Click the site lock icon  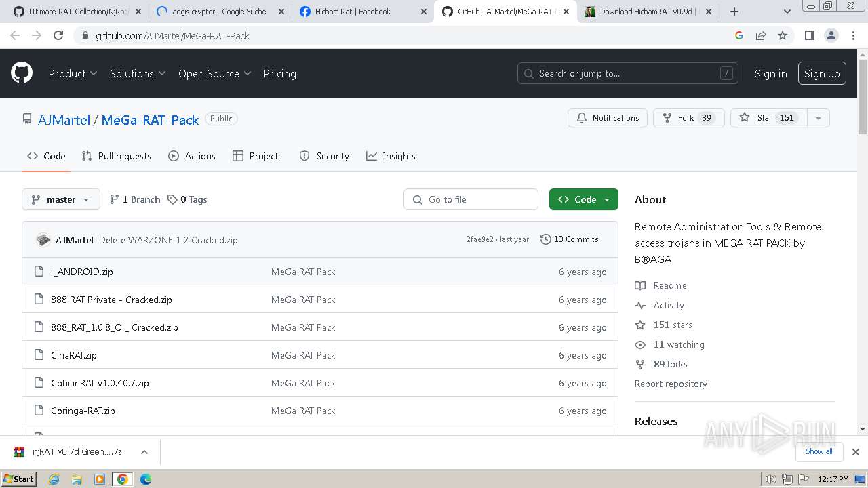pyautogui.click(x=85, y=35)
